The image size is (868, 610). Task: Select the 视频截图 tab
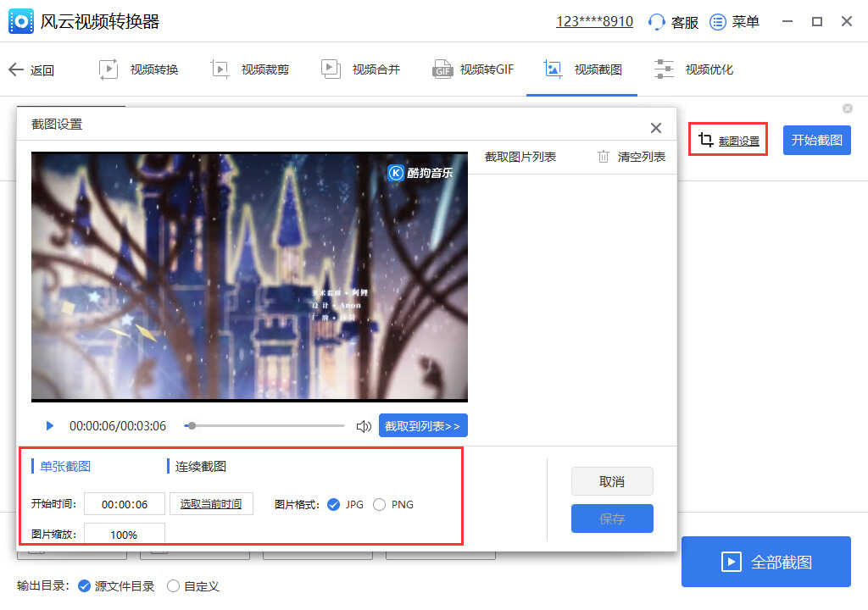click(x=583, y=69)
